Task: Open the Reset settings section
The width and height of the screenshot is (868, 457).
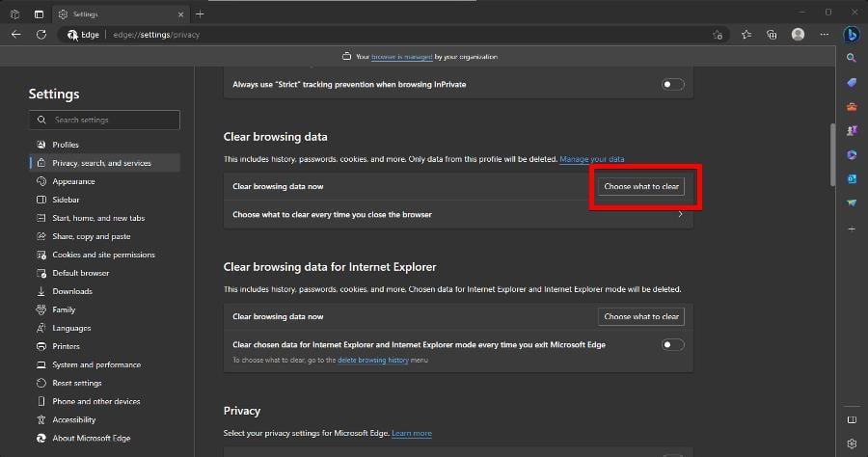Action: (104, 383)
